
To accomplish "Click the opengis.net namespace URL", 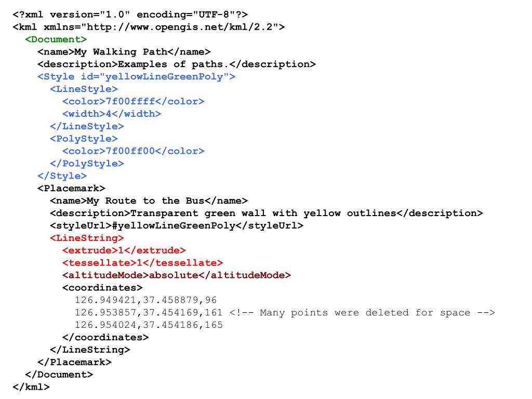I will click(180, 27).
